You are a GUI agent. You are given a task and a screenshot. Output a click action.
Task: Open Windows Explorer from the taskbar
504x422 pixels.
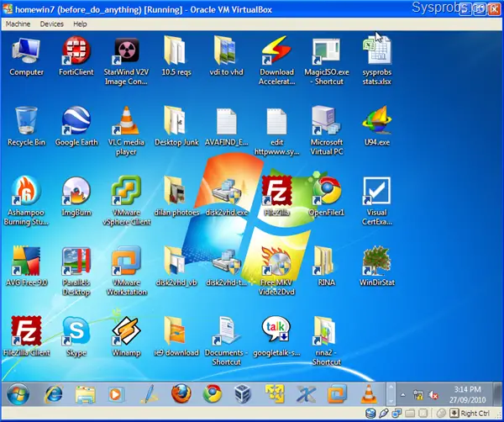85,394
